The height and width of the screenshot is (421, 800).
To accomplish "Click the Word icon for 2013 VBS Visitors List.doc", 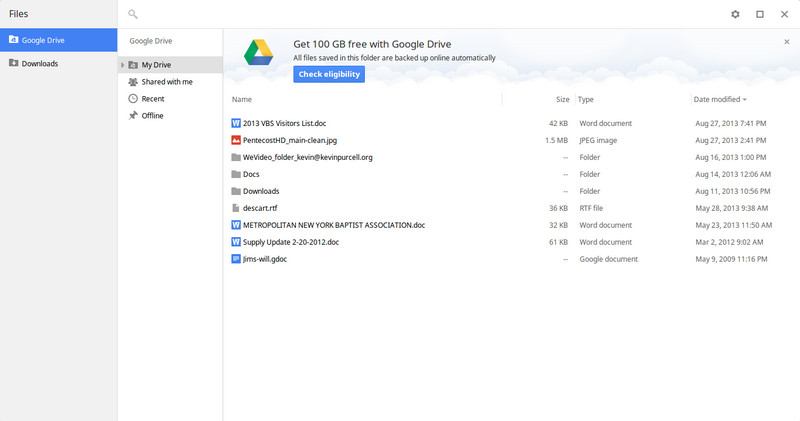I will coord(236,123).
